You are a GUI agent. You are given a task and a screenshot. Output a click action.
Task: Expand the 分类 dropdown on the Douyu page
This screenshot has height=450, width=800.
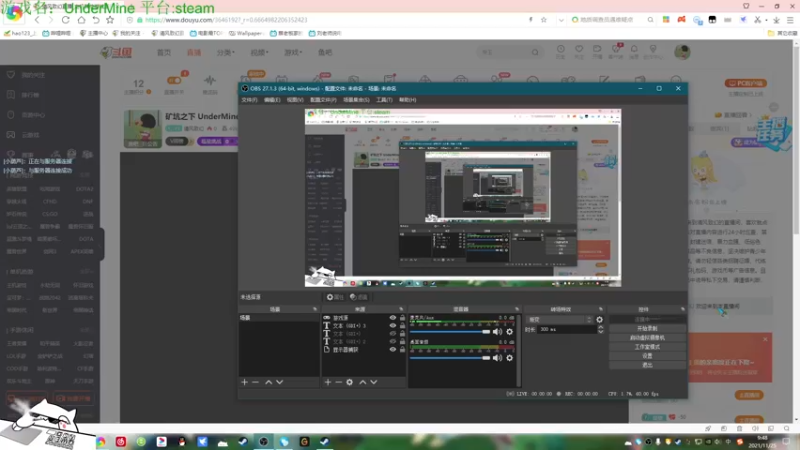click(x=226, y=53)
